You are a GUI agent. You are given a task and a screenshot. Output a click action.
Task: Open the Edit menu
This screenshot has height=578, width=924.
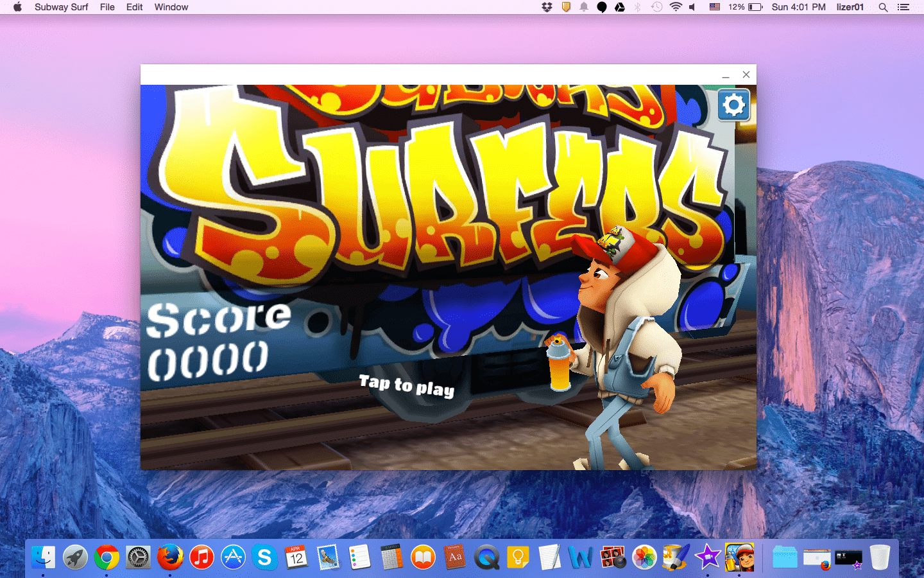134,7
